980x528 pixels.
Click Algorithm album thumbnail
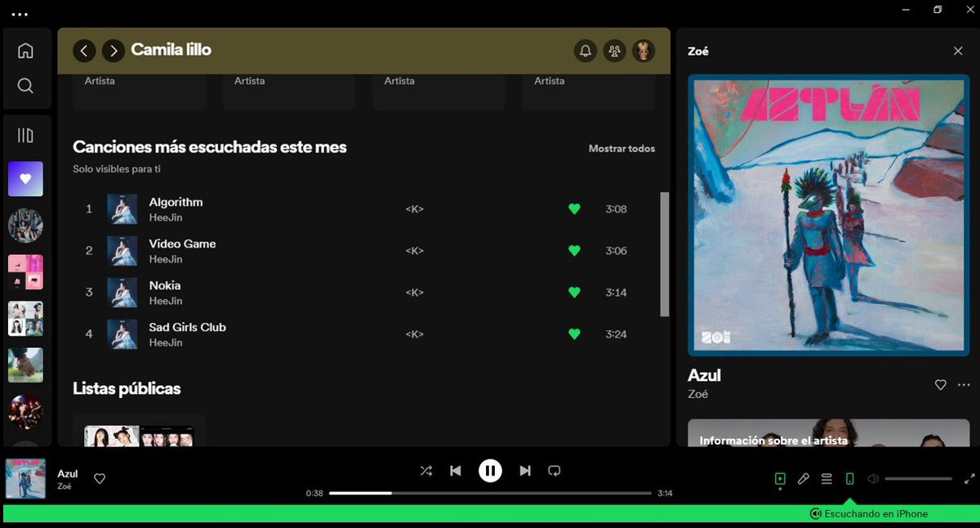[122, 209]
